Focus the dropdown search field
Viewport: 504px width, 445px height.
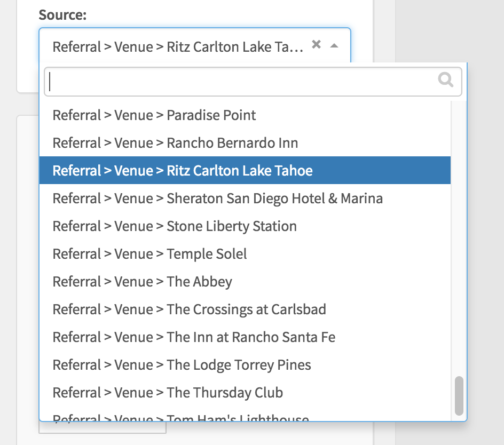253,82
